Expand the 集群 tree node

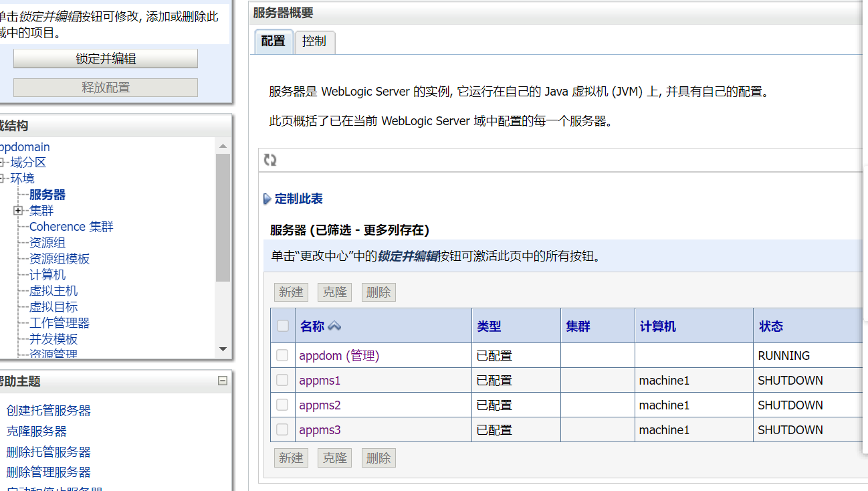tap(17, 210)
